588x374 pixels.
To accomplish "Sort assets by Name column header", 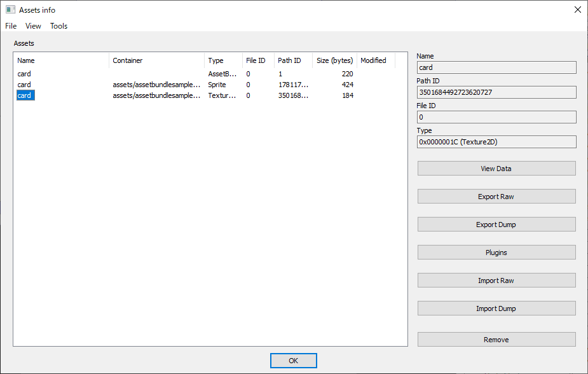I will [61, 60].
